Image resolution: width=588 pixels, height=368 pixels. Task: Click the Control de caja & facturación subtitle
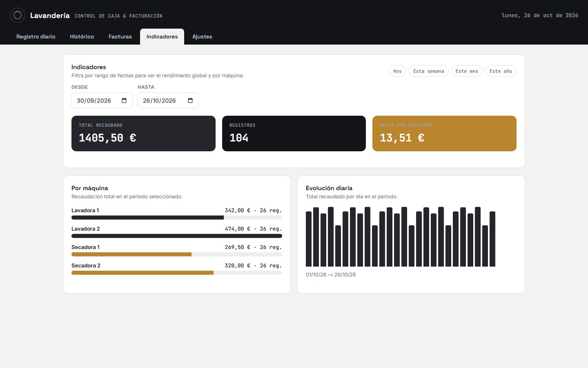(118, 16)
